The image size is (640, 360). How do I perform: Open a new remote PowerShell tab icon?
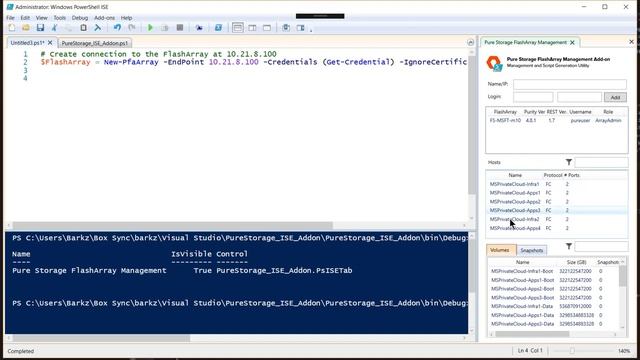pos(199,28)
